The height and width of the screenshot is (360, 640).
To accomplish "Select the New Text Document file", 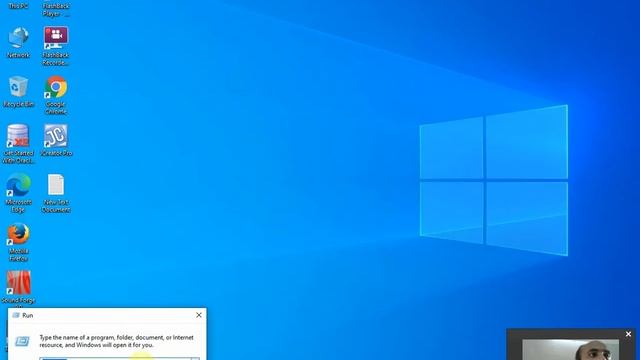I will pyautogui.click(x=56, y=193).
